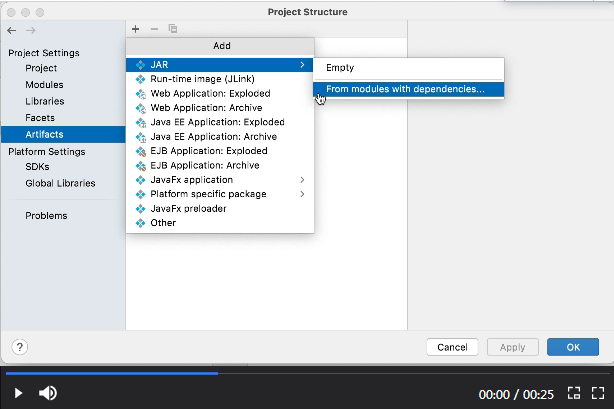Choose Empty from JAR submenu
Viewport: 614px width, 409px height.
pyautogui.click(x=408, y=68)
